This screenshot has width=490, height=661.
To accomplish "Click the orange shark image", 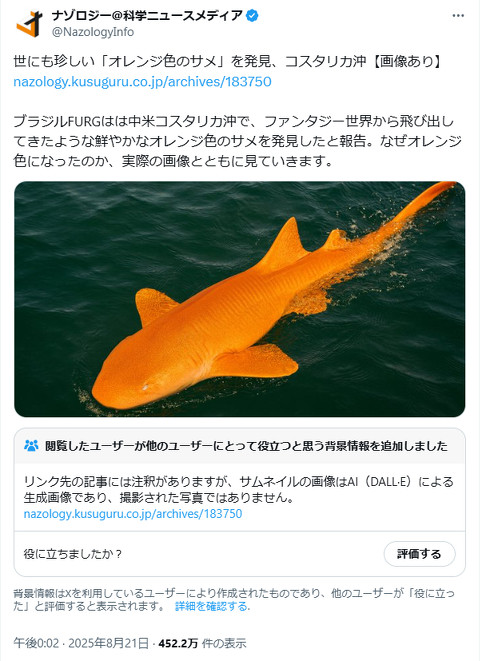I will 240,299.
